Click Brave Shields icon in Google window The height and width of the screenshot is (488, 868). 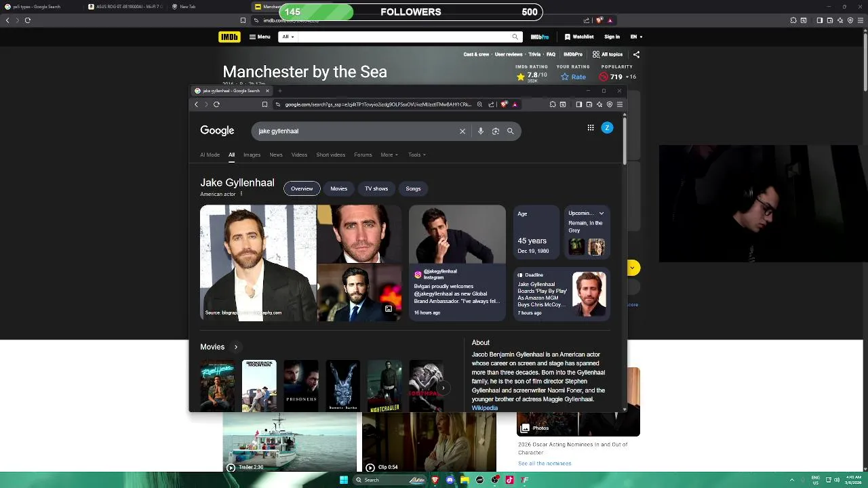click(x=504, y=104)
